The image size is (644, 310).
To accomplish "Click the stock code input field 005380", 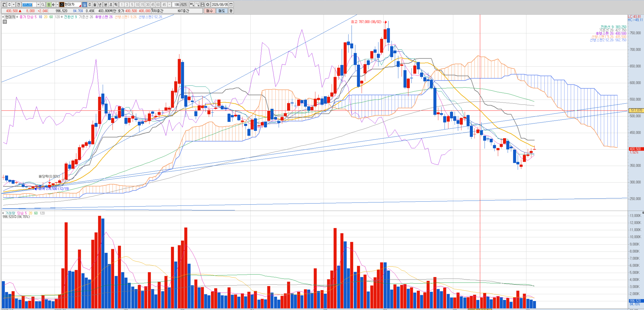I will [29, 5].
